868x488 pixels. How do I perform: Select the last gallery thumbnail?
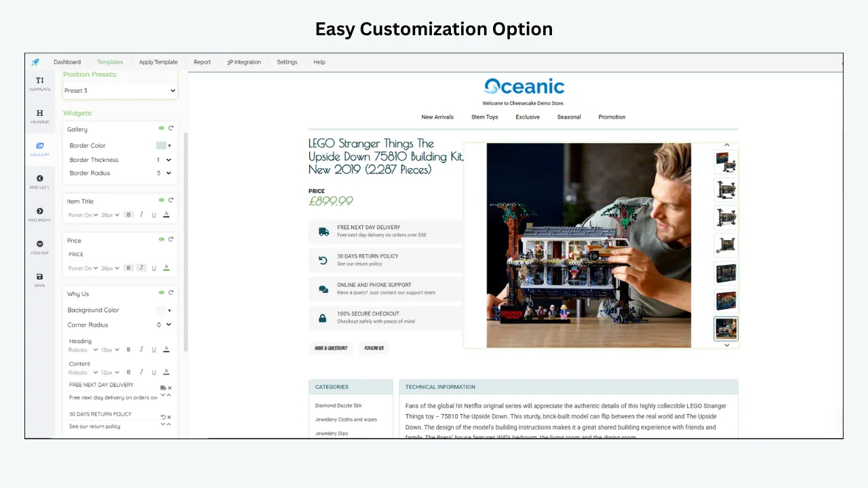[726, 329]
